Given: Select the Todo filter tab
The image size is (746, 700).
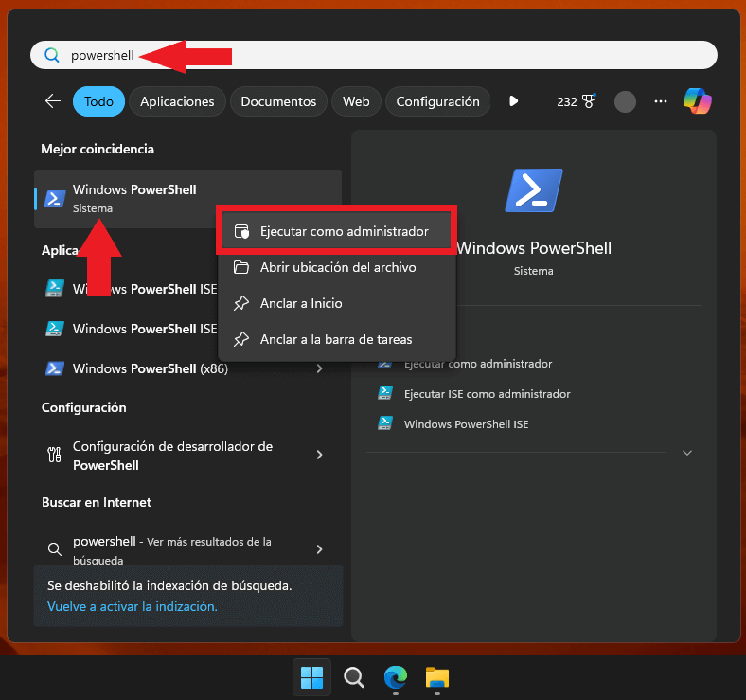Looking at the screenshot, I should point(99,101).
